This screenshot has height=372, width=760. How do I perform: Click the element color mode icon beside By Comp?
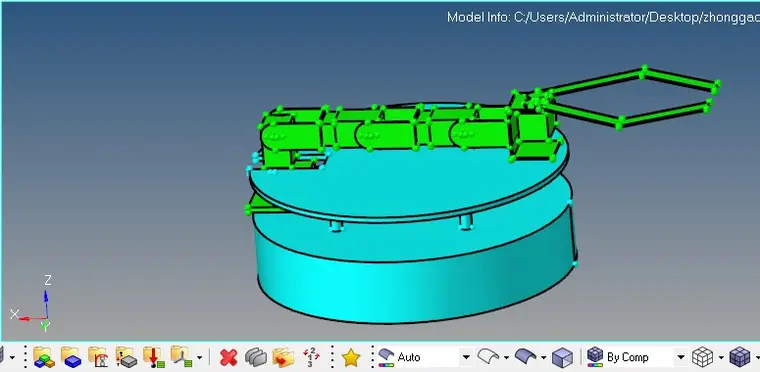595,357
